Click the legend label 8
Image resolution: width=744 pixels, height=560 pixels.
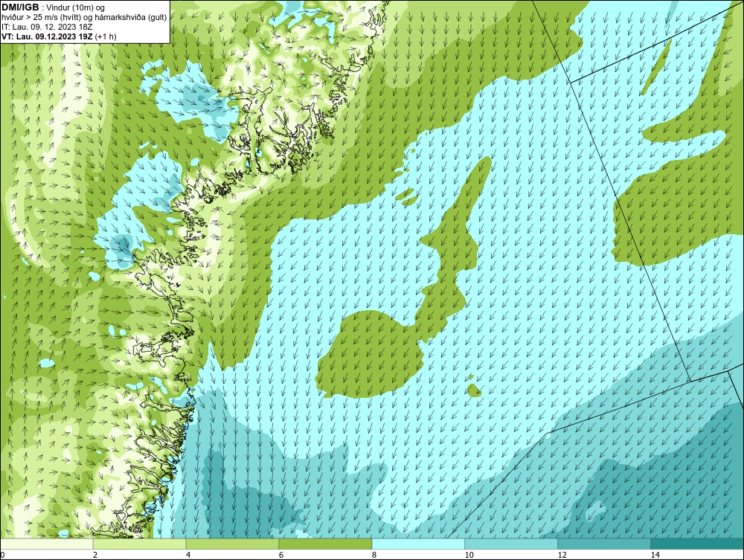click(x=374, y=556)
